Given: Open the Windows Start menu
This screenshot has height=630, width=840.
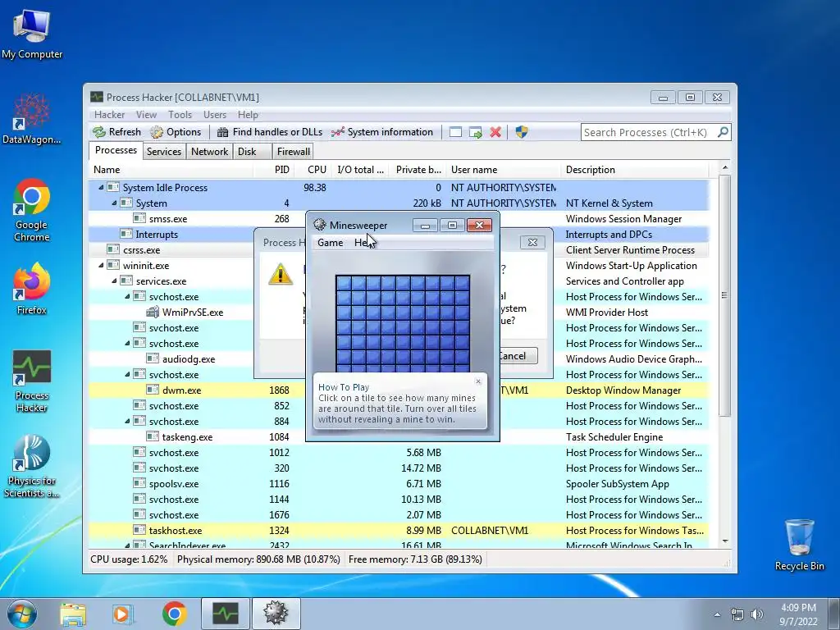Looking at the screenshot, I should (21, 613).
